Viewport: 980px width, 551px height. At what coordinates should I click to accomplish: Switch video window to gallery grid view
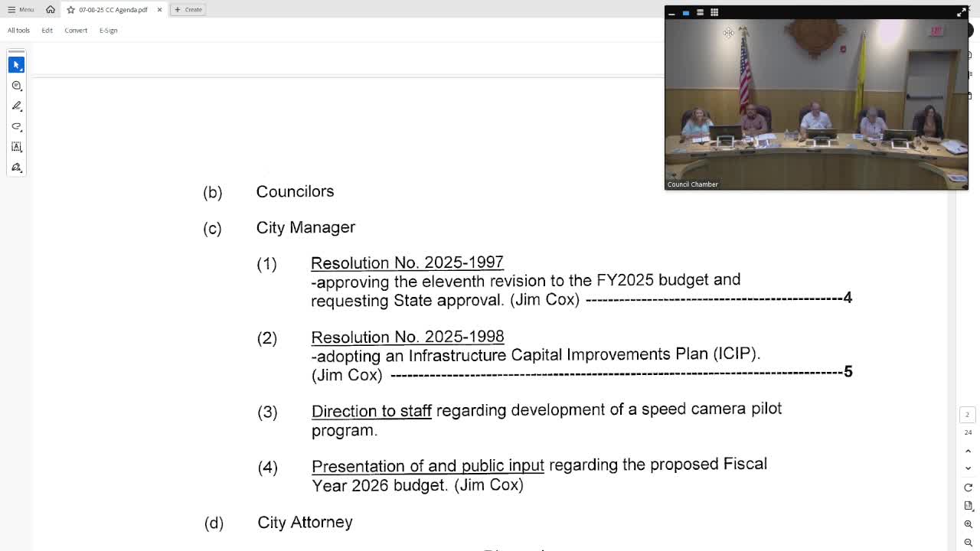(x=714, y=12)
